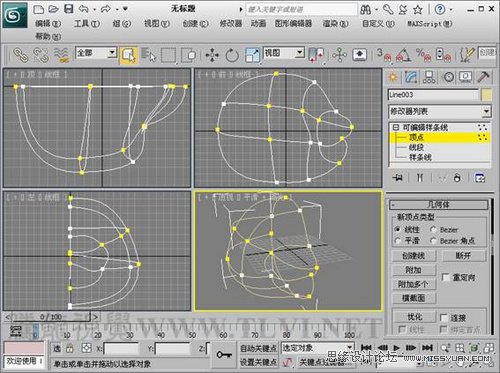Activate the Select and Scale tool
The width and height of the screenshot is (500, 373).
point(252,55)
